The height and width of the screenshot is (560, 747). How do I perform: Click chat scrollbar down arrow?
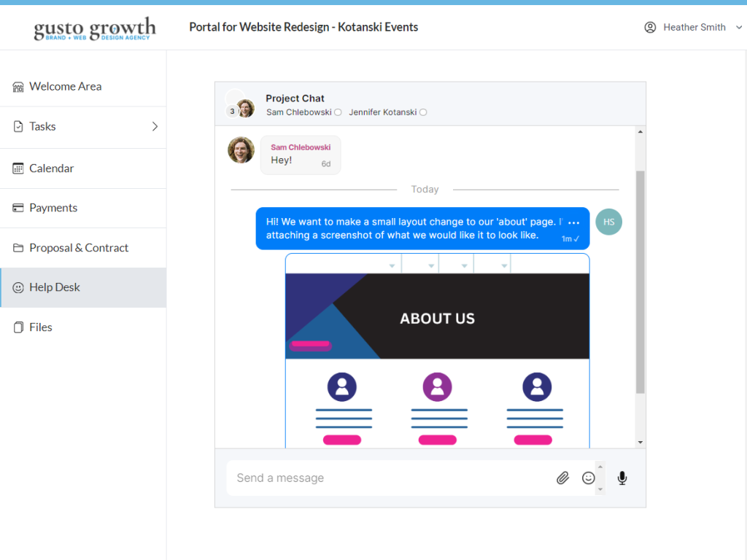pos(640,443)
